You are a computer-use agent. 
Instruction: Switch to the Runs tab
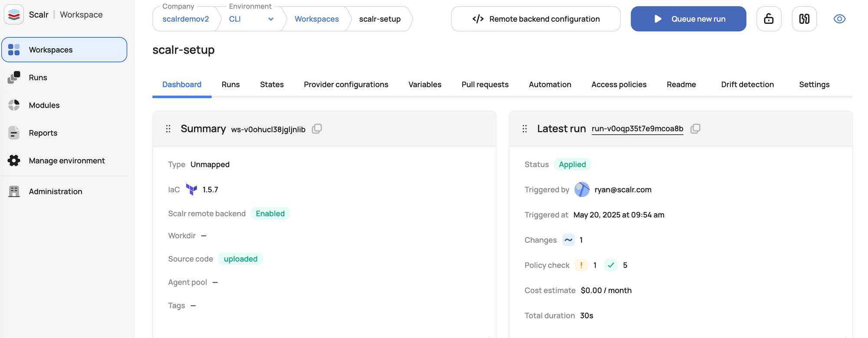[x=230, y=85]
